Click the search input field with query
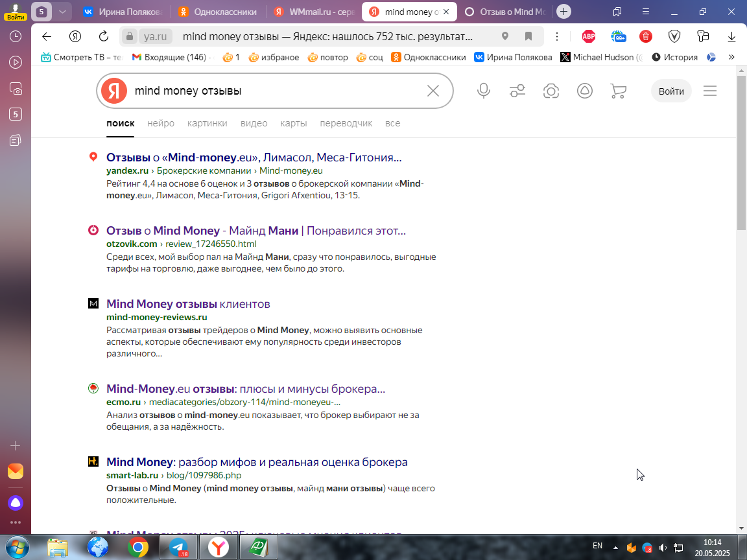747x560 pixels. point(276,91)
